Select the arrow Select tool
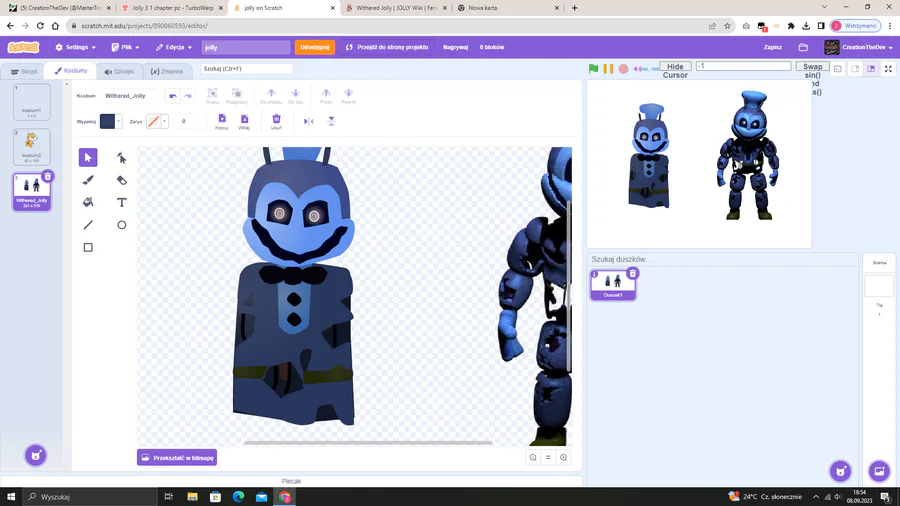 tap(88, 157)
